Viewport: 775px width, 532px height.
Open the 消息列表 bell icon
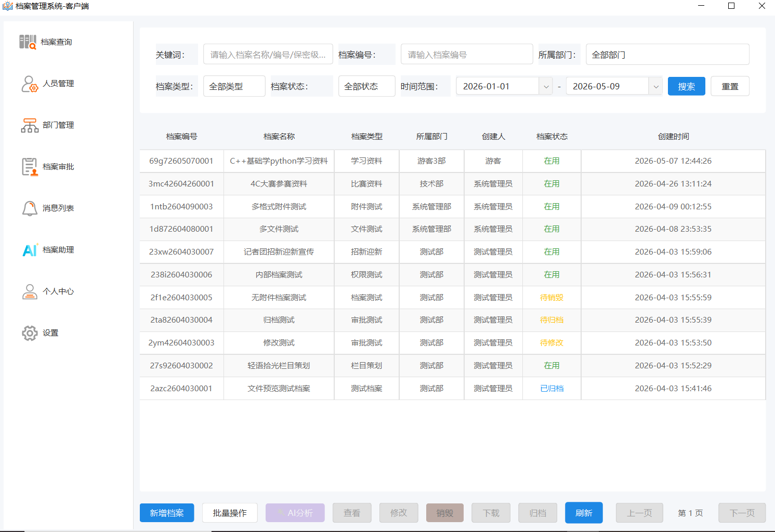point(30,208)
